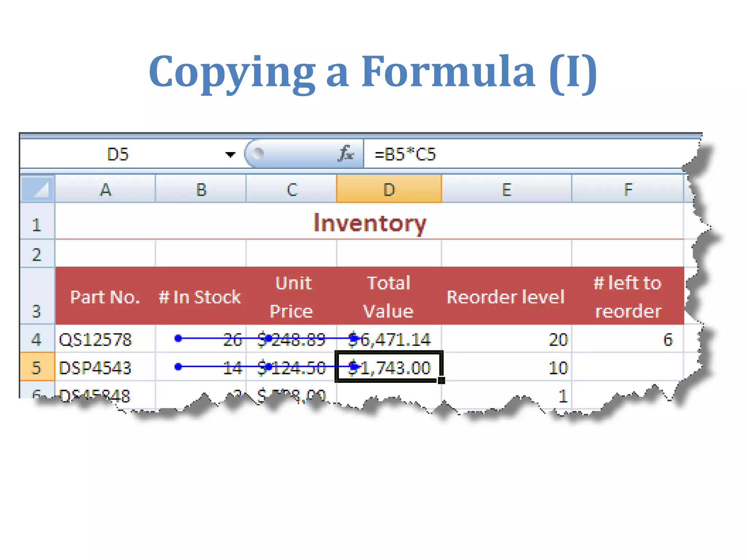Click the $6,471.14 total value cell
Viewport: 747px width, 560px height.
tap(389, 339)
